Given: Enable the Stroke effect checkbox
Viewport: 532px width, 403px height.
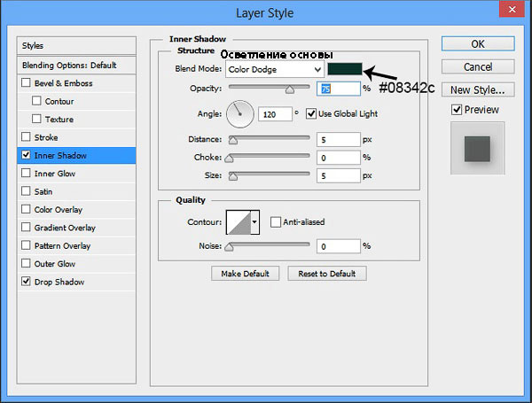Looking at the screenshot, I should pyautogui.click(x=27, y=137).
